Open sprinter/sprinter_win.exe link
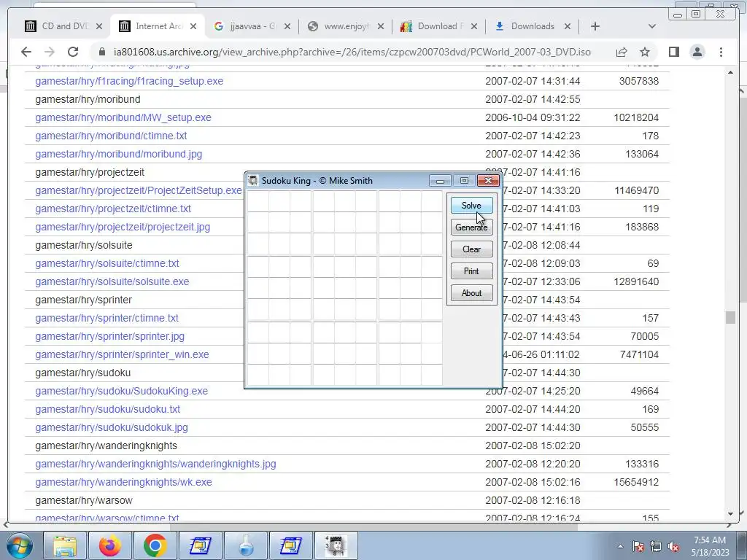The image size is (747, 560). click(122, 355)
